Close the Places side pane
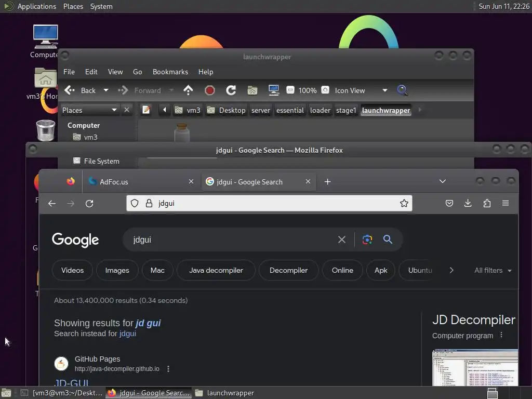The width and height of the screenshot is (532, 399). click(x=127, y=110)
